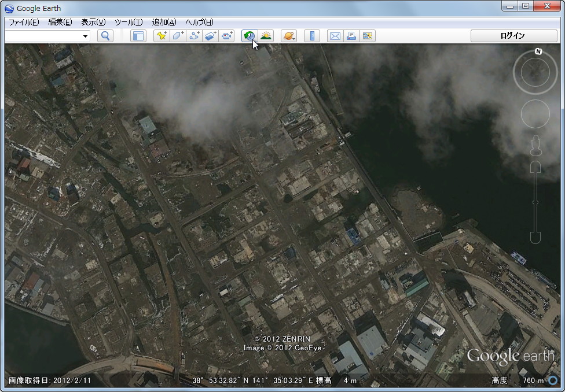This screenshot has height=392, width=565.
Task: Open the ツール(T) menu
Action: [129, 23]
